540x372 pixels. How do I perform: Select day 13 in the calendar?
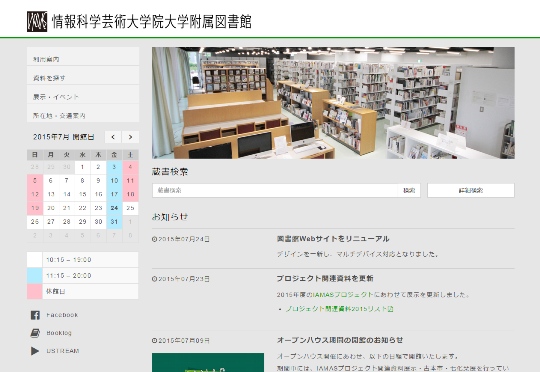pyautogui.click(x=51, y=194)
